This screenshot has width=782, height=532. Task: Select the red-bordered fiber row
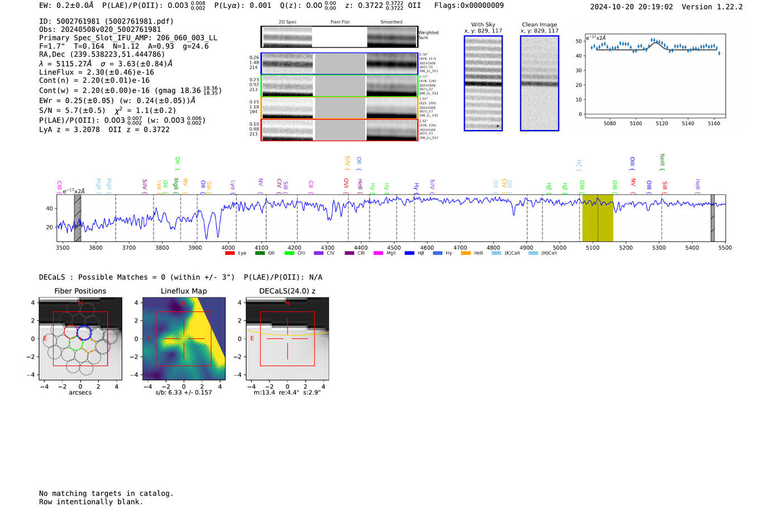click(x=339, y=130)
